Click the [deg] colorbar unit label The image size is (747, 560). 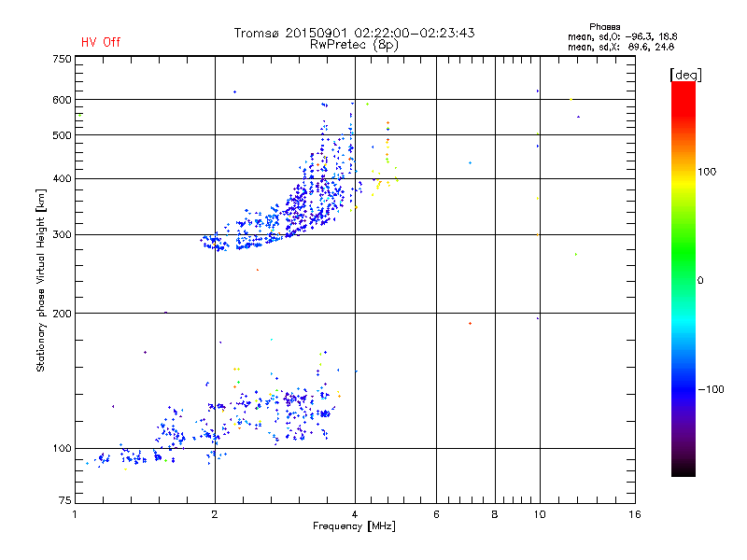[x=685, y=75]
